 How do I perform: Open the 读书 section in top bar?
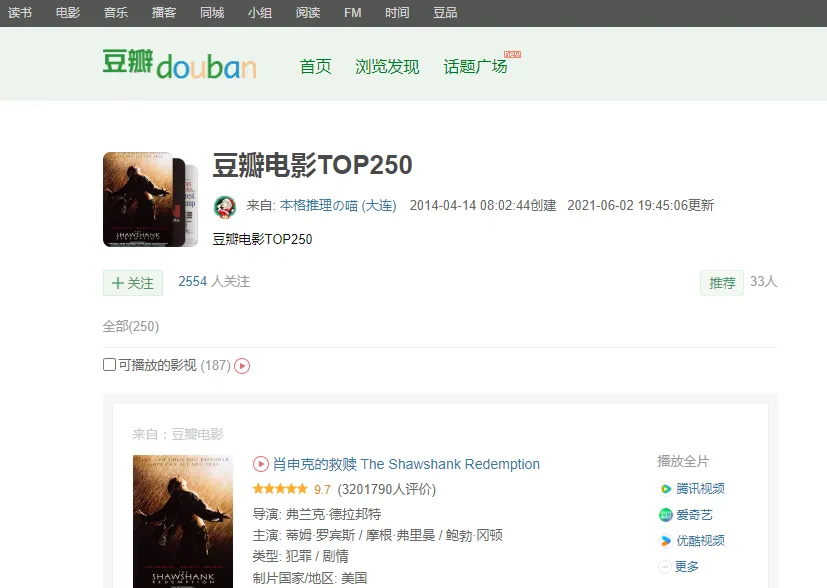click(20, 13)
